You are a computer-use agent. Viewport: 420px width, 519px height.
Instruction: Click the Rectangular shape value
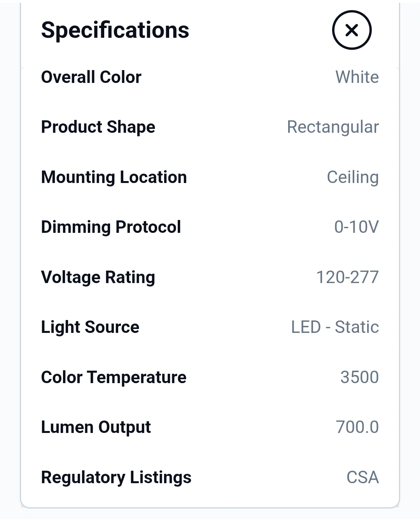[x=333, y=127]
